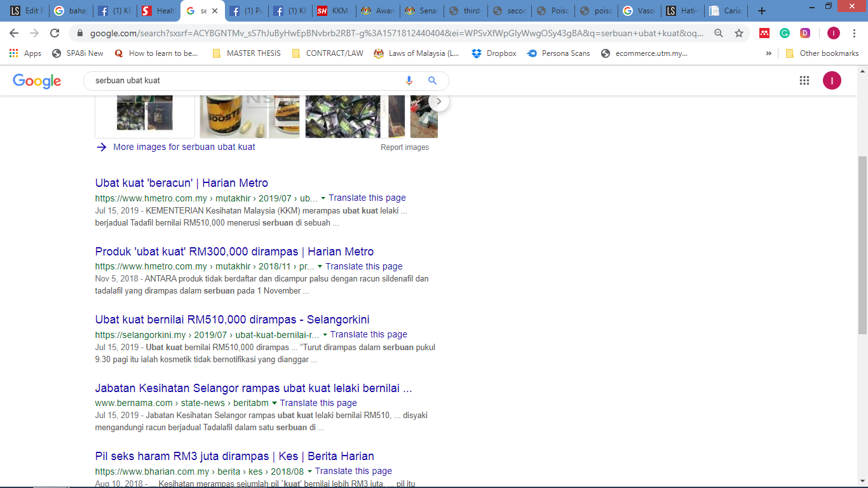Screen dimensions: 868x488
Task: Bookmark this page with the star icon
Action: point(738,33)
